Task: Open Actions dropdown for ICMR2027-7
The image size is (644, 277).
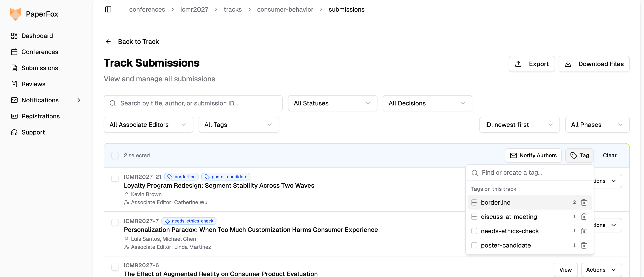Action: point(608,225)
